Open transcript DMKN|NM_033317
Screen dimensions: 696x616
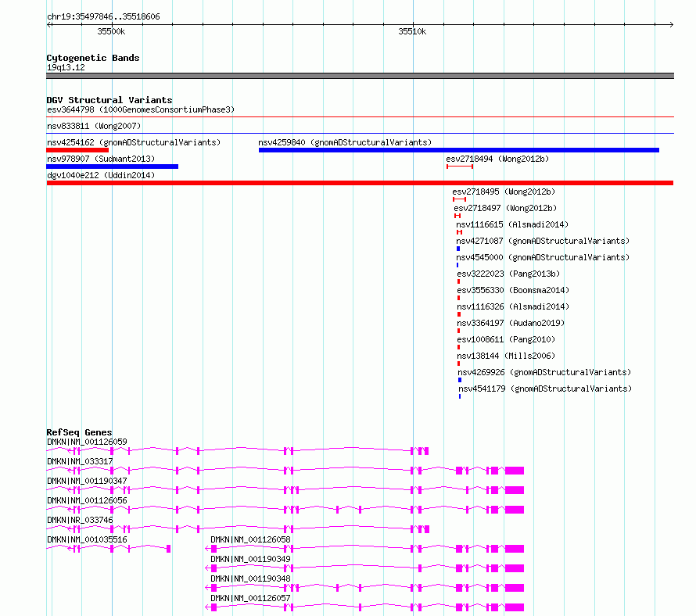tap(80, 461)
